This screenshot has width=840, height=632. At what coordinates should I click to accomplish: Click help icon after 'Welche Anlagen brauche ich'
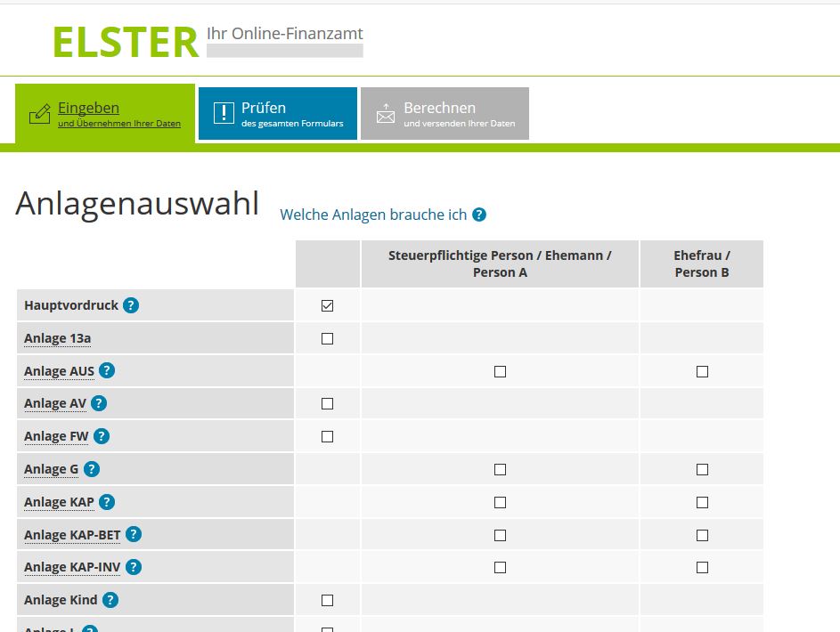(479, 215)
